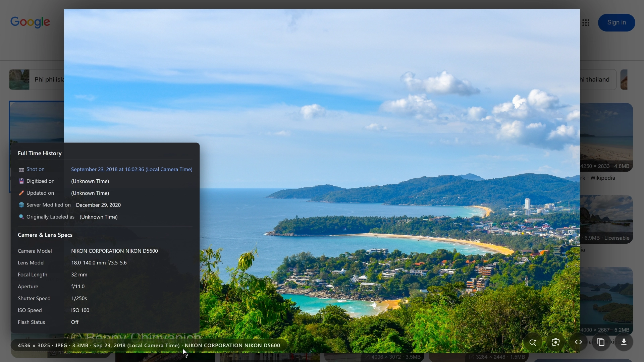Select the Shot on date link text
Screen dimensions: 644x362
tap(132, 169)
